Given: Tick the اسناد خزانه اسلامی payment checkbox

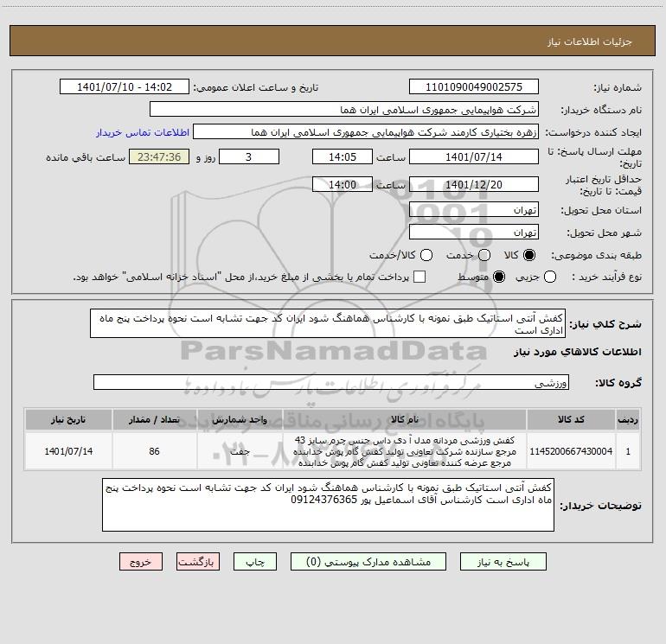Looking at the screenshot, I should pos(419,277).
